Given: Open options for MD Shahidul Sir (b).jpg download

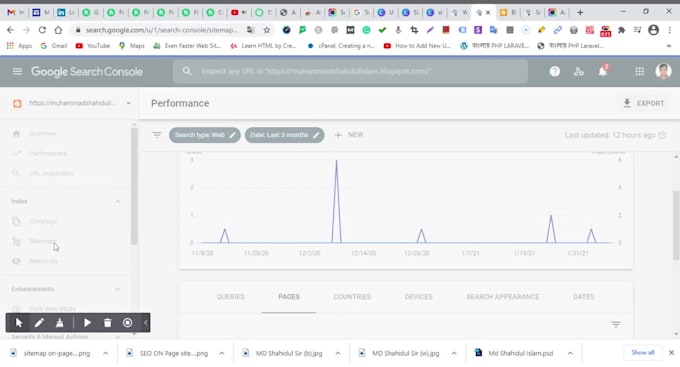Looking at the screenshot, I should 338,354.
